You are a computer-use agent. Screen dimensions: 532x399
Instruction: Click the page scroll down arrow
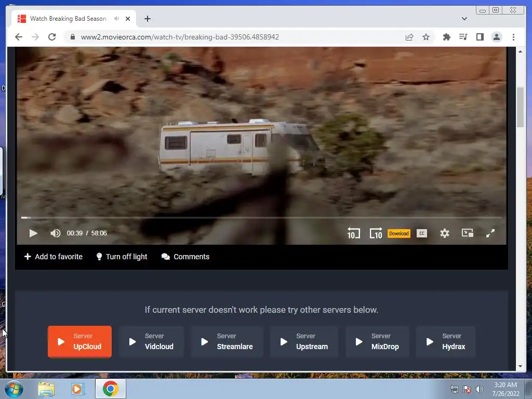click(x=520, y=366)
